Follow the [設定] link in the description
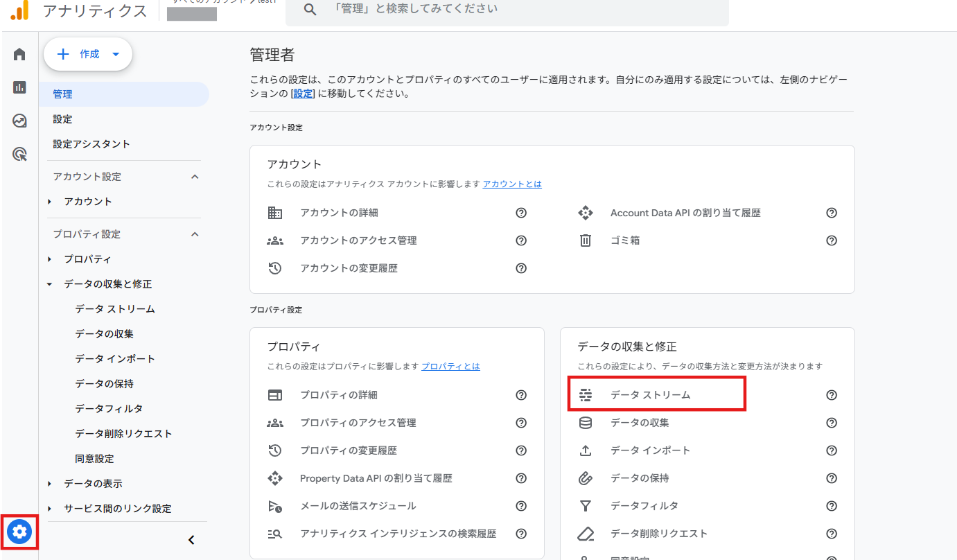Image resolution: width=957 pixels, height=560 pixels. pos(303,94)
